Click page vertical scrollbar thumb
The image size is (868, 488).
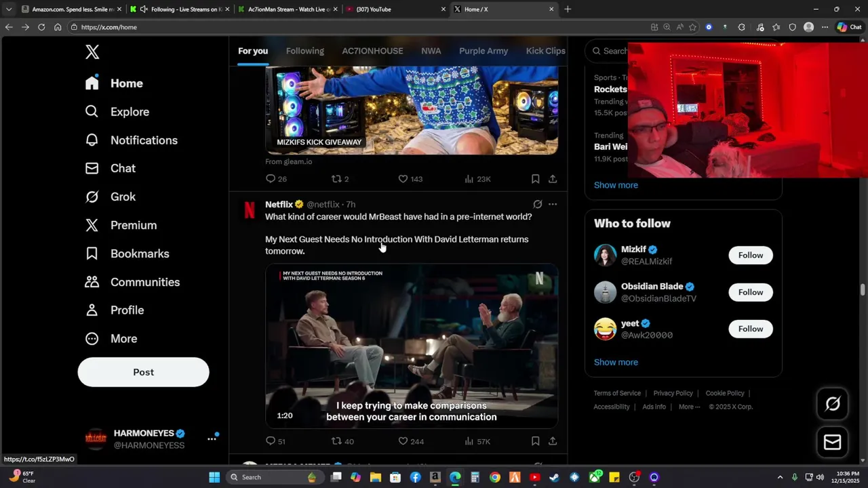[x=863, y=289]
